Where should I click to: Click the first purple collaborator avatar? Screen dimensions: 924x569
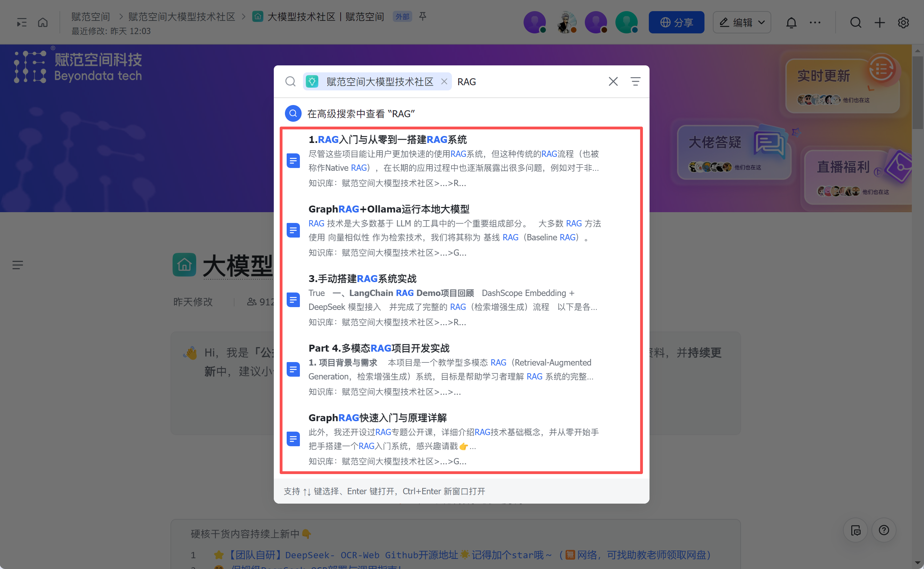[534, 23]
